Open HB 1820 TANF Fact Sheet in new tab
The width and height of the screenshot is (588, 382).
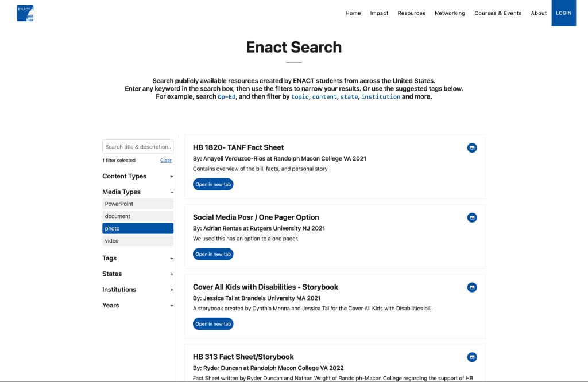pyautogui.click(x=213, y=184)
